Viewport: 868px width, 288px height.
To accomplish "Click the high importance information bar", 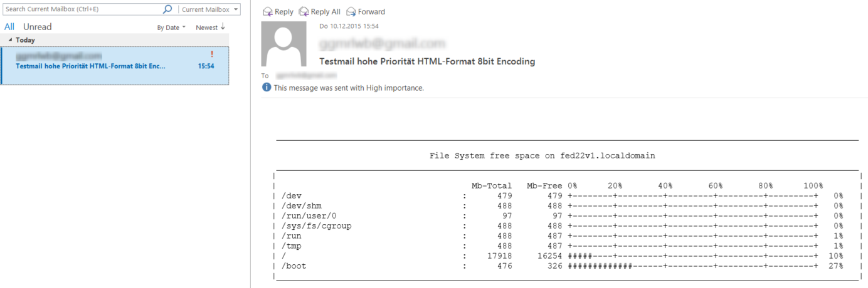I will (343, 88).
